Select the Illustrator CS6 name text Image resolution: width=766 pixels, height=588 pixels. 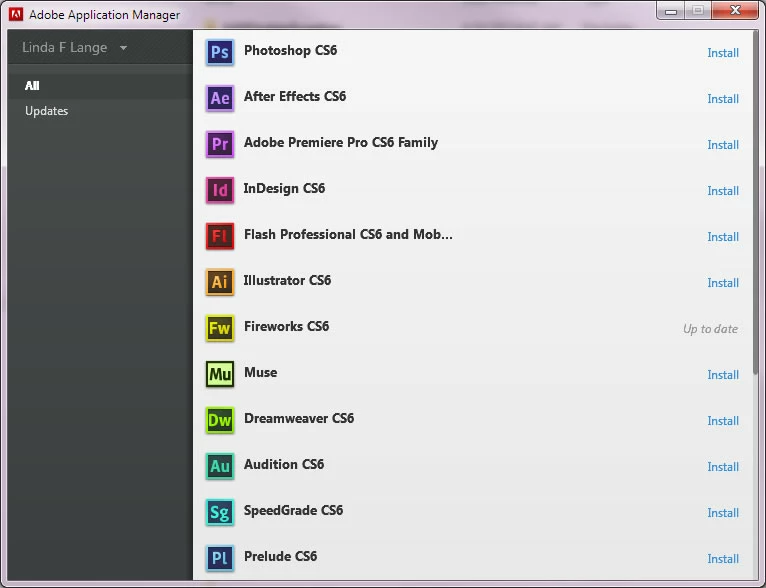[x=287, y=280]
